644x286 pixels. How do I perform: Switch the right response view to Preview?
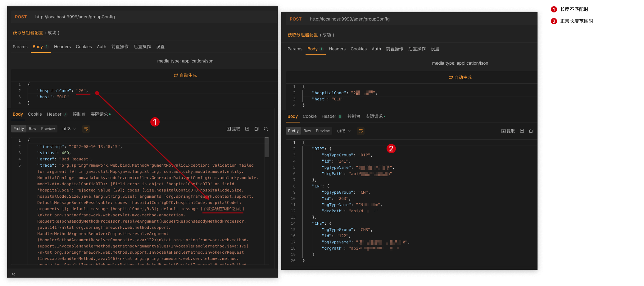323,131
